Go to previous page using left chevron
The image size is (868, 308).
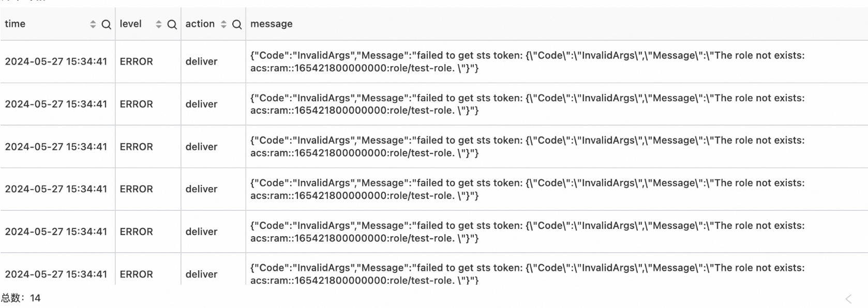click(x=848, y=299)
